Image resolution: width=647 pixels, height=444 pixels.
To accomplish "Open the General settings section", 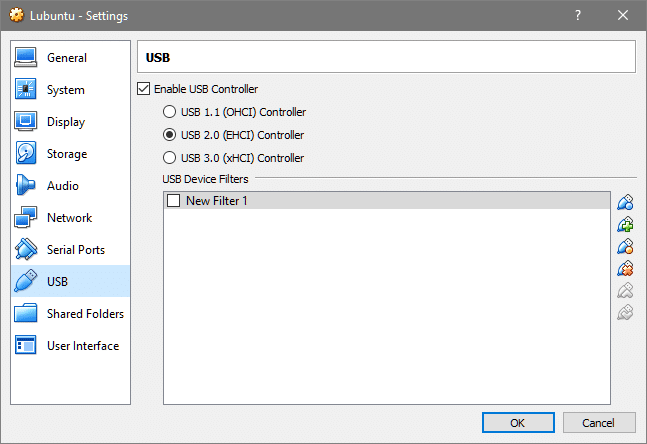I will pos(70,57).
